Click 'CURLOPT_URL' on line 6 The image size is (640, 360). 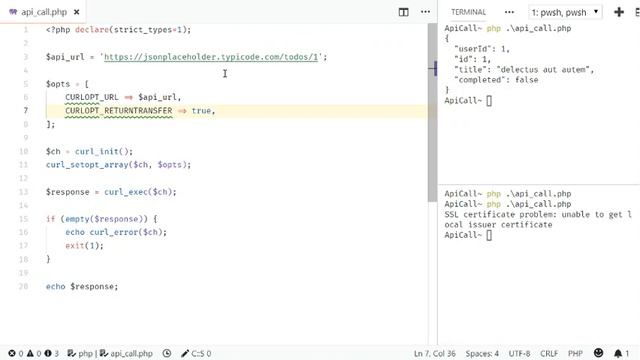tap(92, 97)
